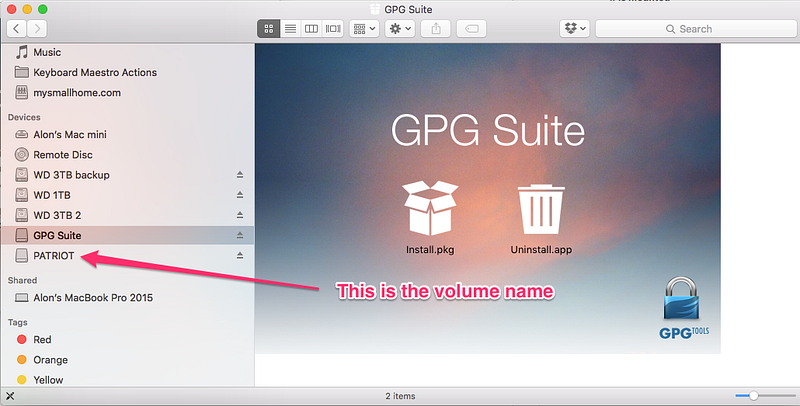Open the gear Action menu
The height and width of the screenshot is (406, 800).
click(400, 29)
